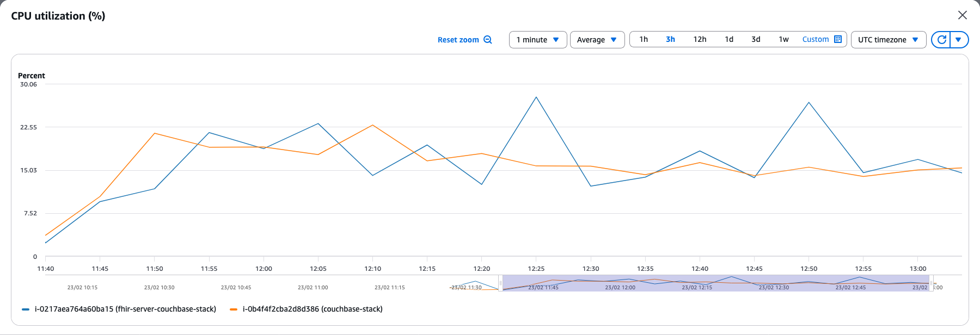
Task: Select the 1w time range
Action: [783, 39]
